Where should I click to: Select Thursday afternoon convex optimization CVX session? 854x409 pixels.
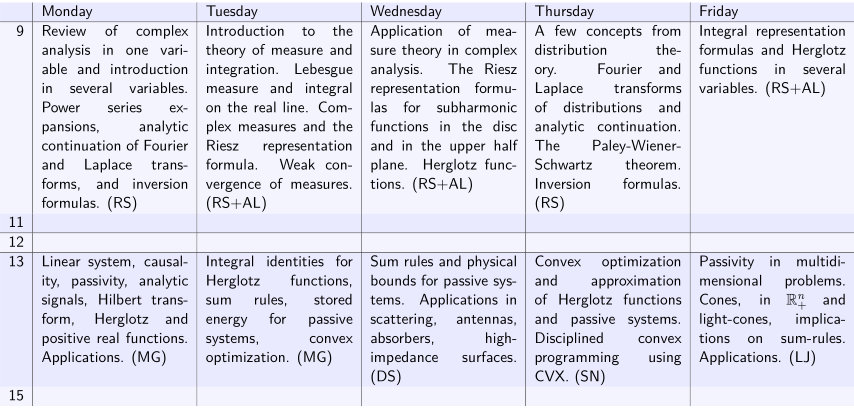point(608,319)
